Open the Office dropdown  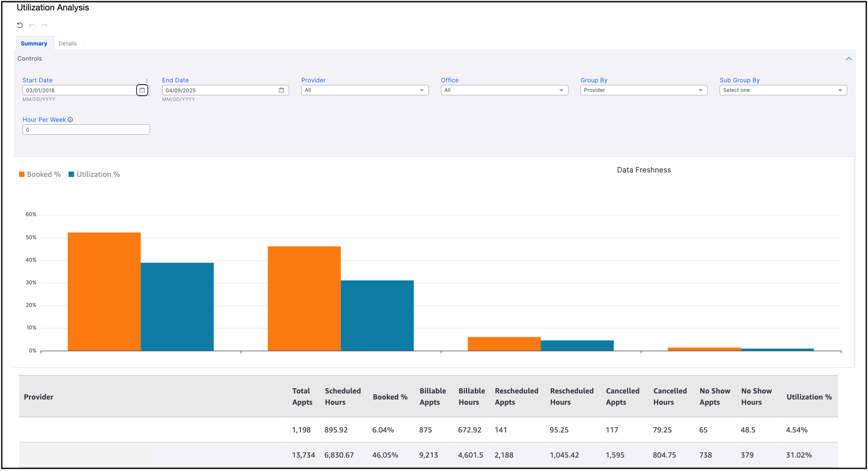pos(504,90)
